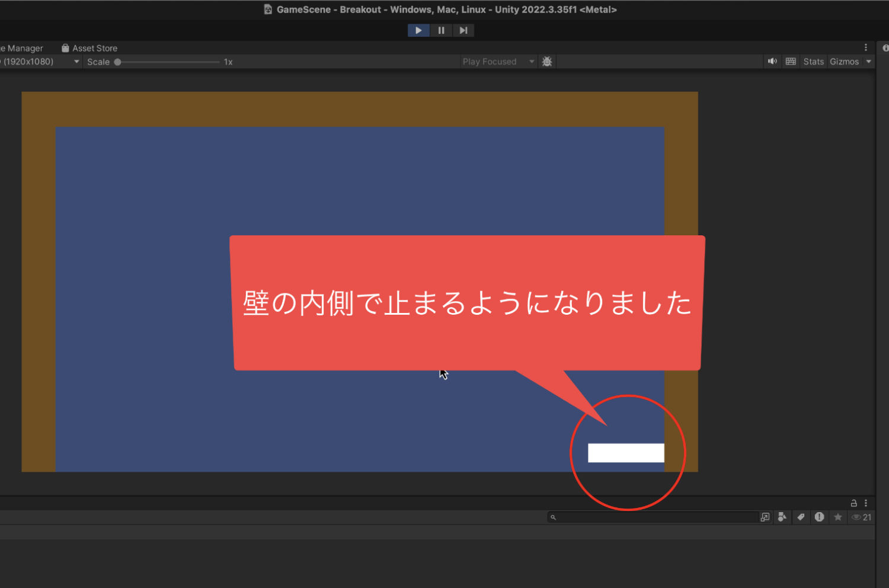Open the Game view three-dot menu
Screen dimensions: 889x588
click(x=866, y=47)
